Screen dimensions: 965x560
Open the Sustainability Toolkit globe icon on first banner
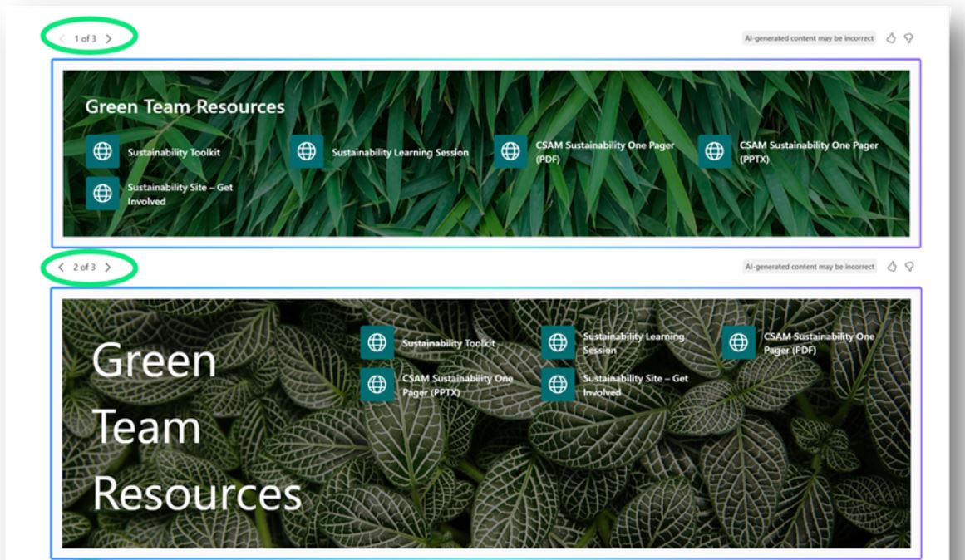click(x=103, y=152)
